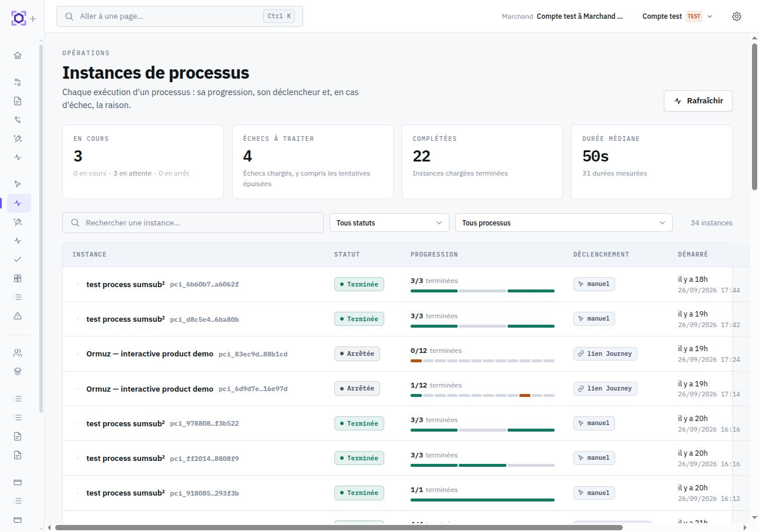Open the users icon in the sidebar
Viewport: 759px width, 532px height.
(x=18, y=353)
